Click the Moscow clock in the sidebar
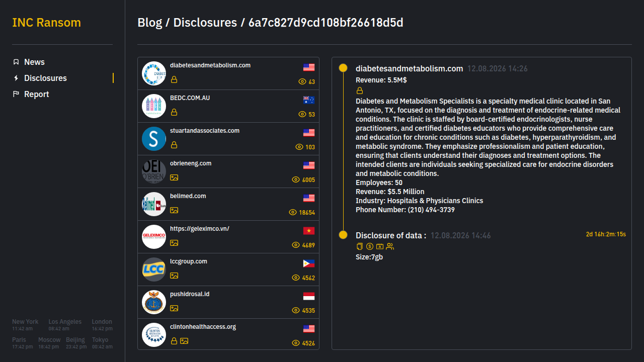644x362 pixels. [49, 343]
